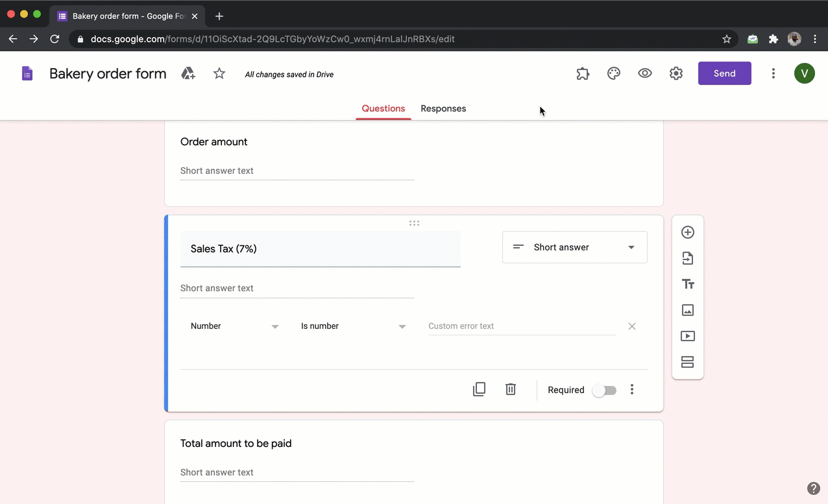Add a title and description block
The height and width of the screenshot is (504, 828).
[687, 283]
